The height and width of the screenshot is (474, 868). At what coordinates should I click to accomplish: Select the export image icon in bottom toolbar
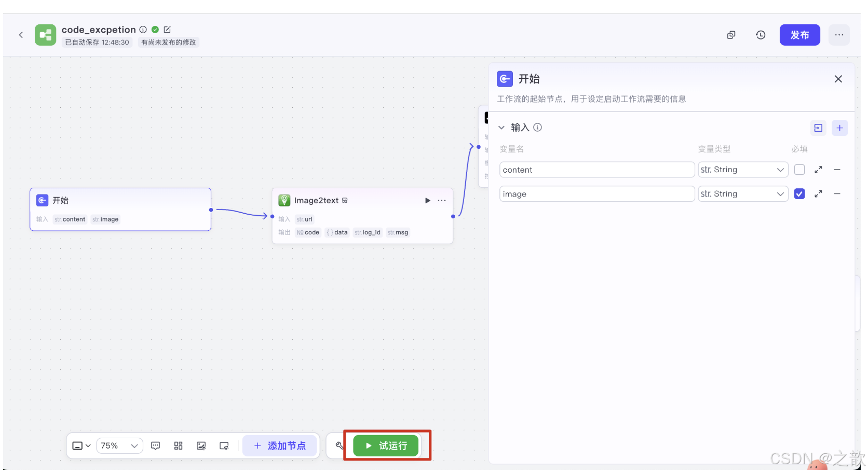(x=201, y=445)
